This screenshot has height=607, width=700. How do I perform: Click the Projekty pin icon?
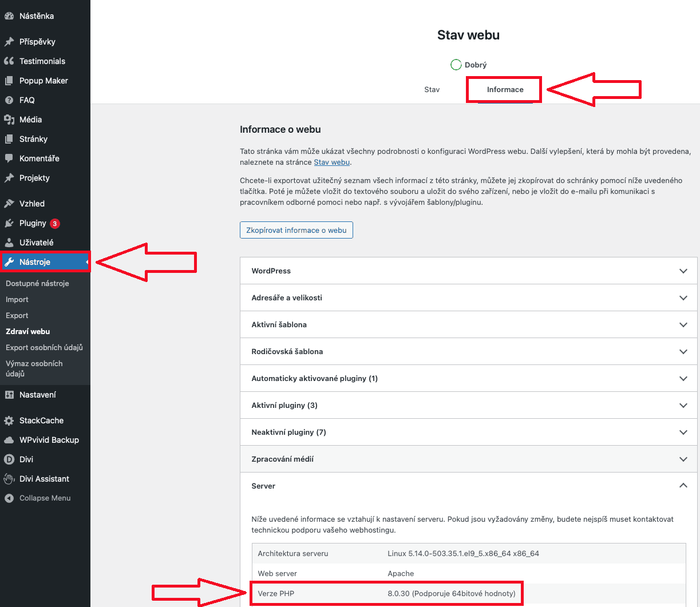[9, 178]
